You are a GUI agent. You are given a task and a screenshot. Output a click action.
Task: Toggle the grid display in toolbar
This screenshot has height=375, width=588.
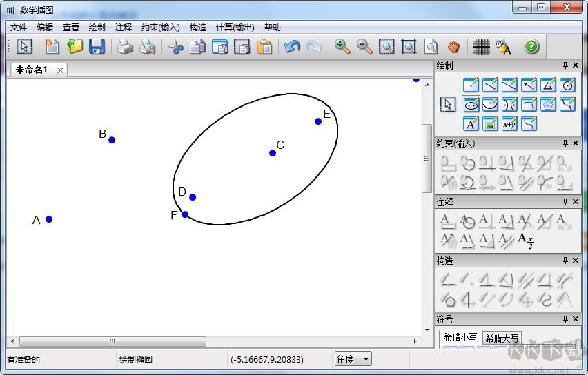[x=482, y=47]
